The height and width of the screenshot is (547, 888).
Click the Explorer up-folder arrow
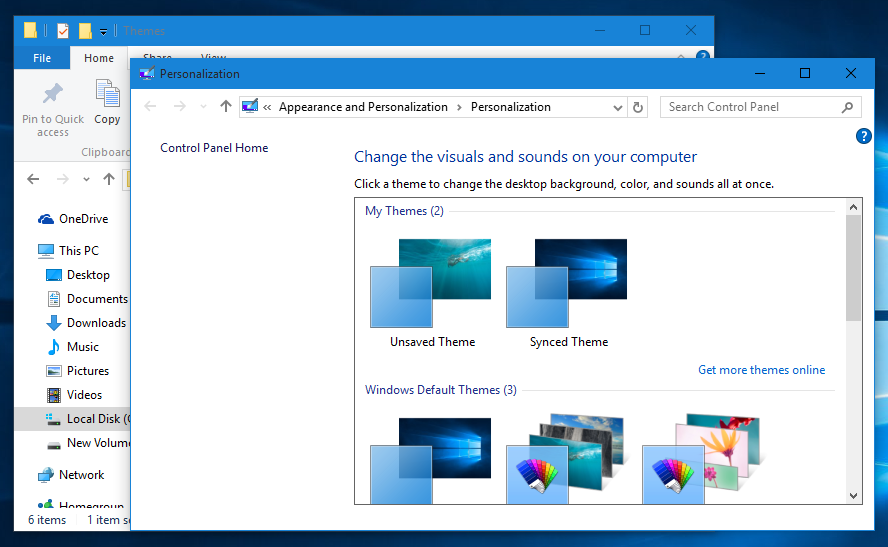point(109,180)
